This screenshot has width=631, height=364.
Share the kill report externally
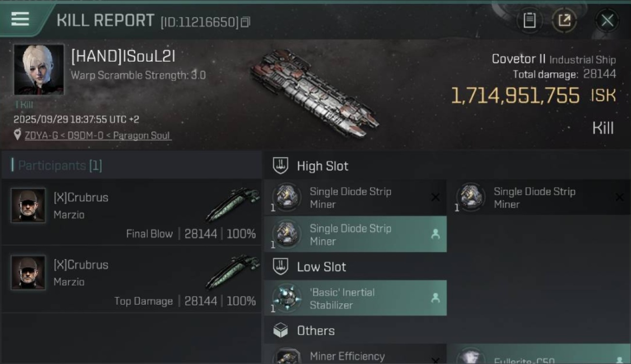(564, 20)
